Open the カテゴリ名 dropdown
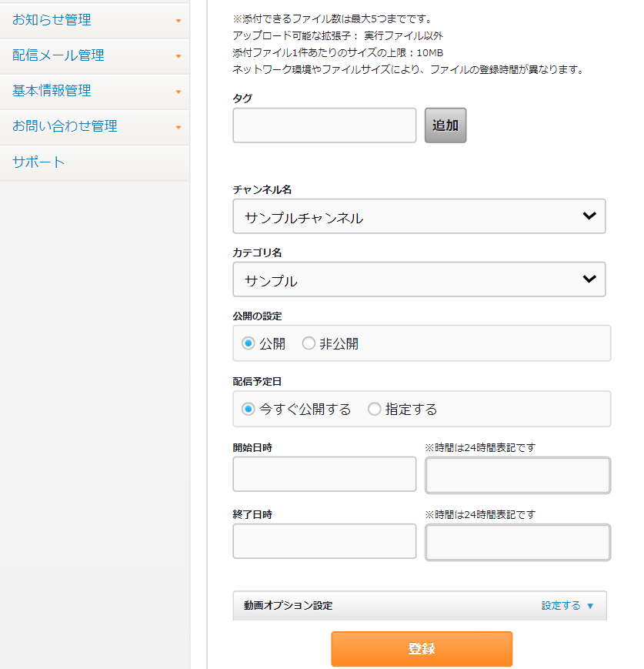The height and width of the screenshot is (669, 644). click(x=419, y=279)
